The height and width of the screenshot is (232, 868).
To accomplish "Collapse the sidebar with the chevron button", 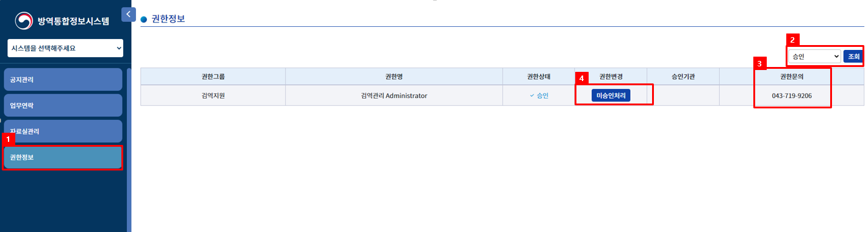I will 129,14.
